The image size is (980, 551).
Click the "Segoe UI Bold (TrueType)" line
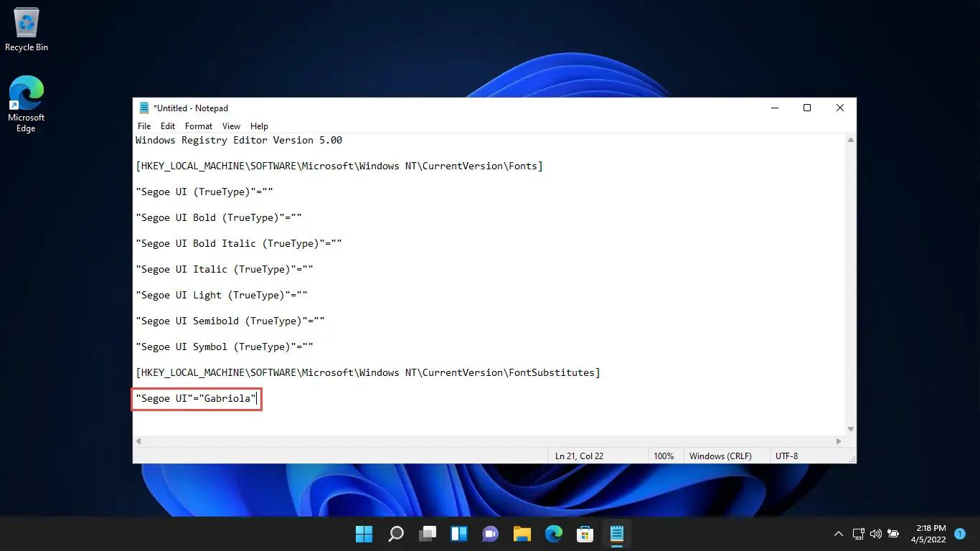click(219, 218)
